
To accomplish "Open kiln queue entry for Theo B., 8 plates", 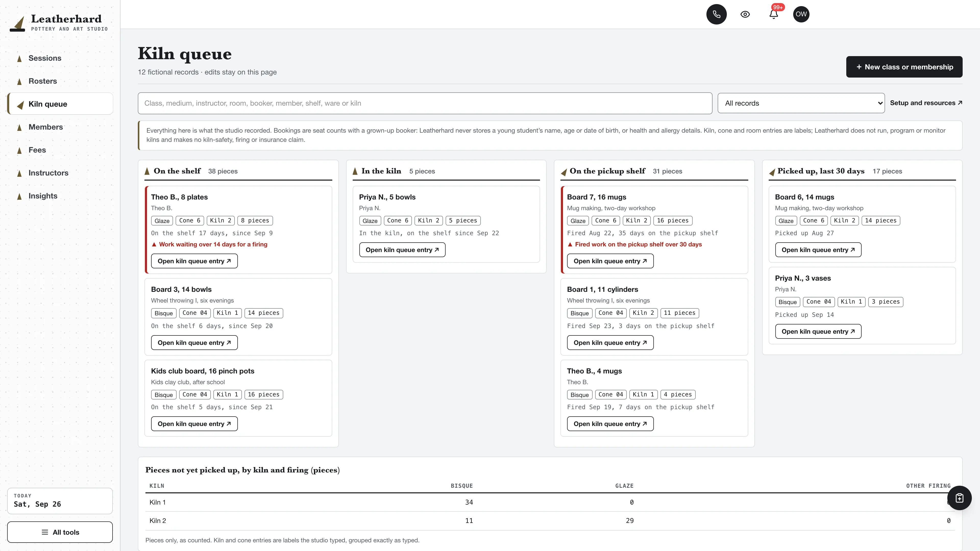I will 194,261.
